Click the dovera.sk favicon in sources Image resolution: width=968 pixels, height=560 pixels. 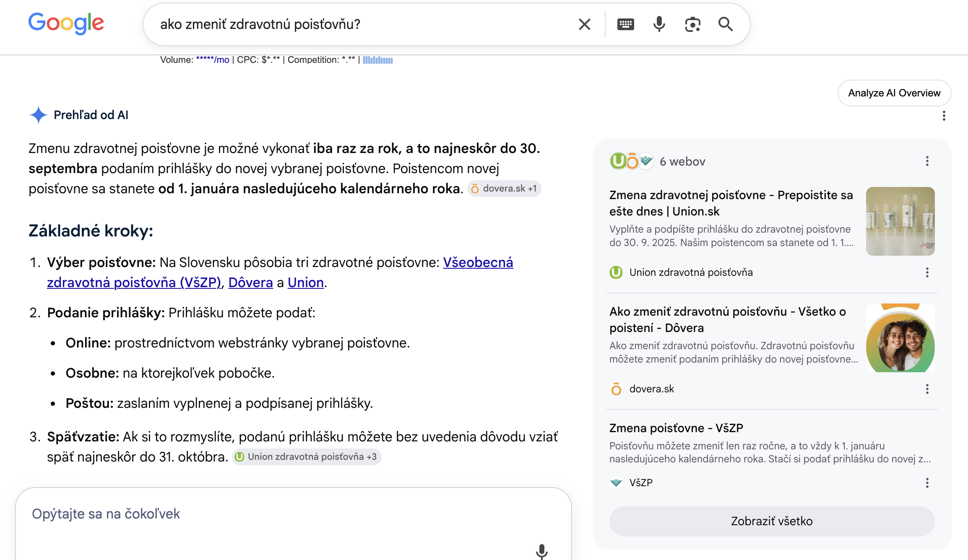(616, 389)
